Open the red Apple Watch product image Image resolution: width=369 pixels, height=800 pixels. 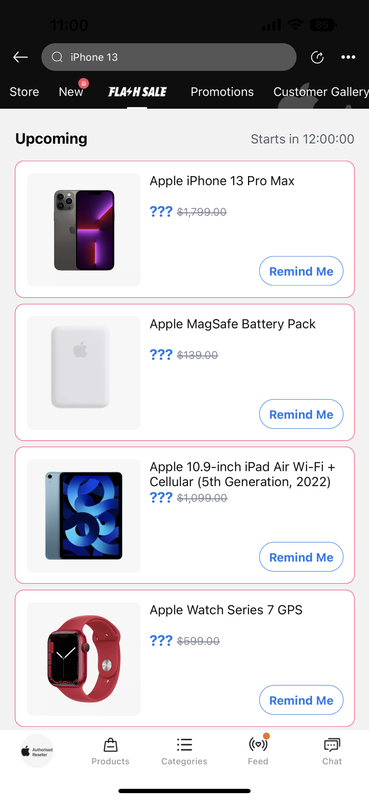[84, 659]
